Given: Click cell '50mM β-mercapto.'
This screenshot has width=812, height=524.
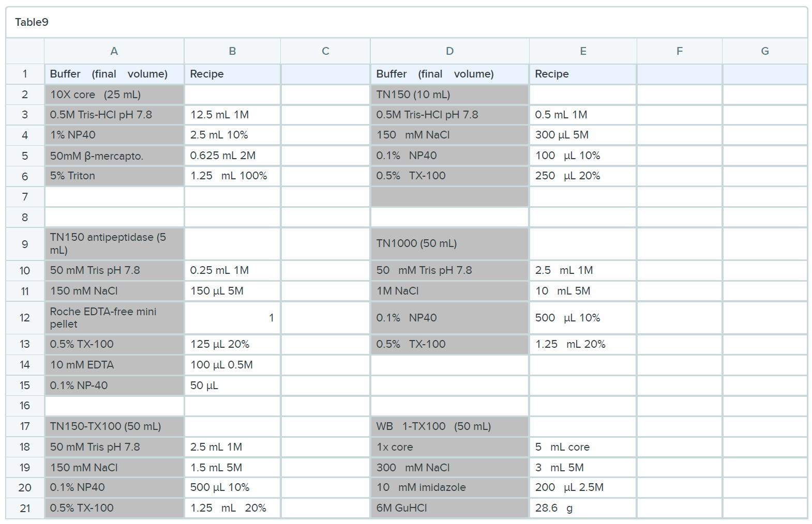Looking at the screenshot, I should 114,156.
